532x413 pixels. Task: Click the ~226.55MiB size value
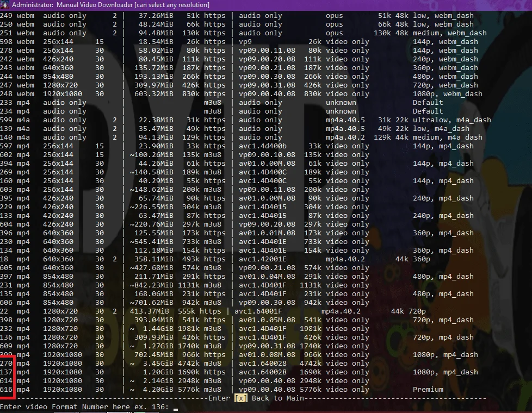[x=151, y=207]
